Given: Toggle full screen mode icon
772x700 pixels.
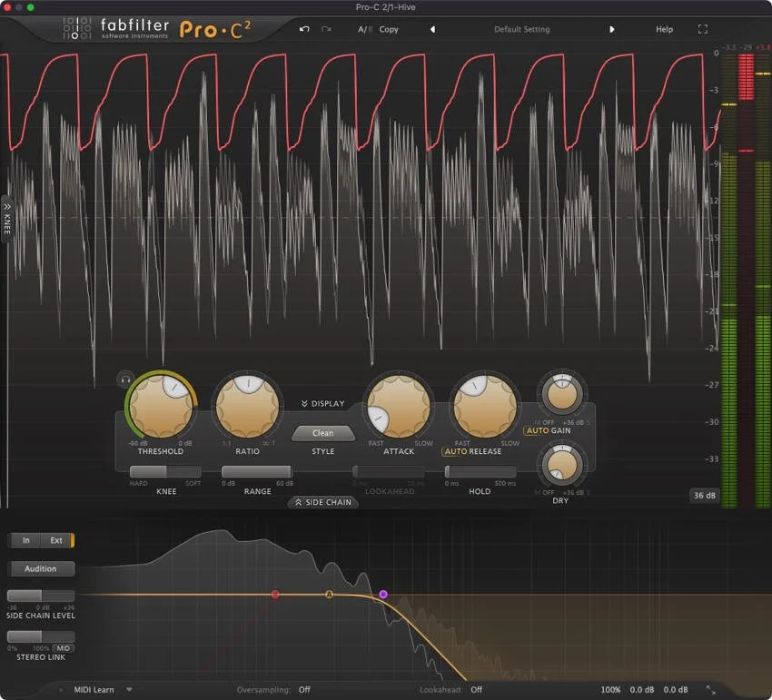Looking at the screenshot, I should 703,30.
